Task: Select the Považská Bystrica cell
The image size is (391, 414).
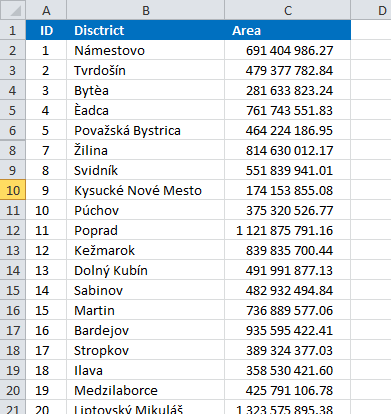Action: click(146, 130)
